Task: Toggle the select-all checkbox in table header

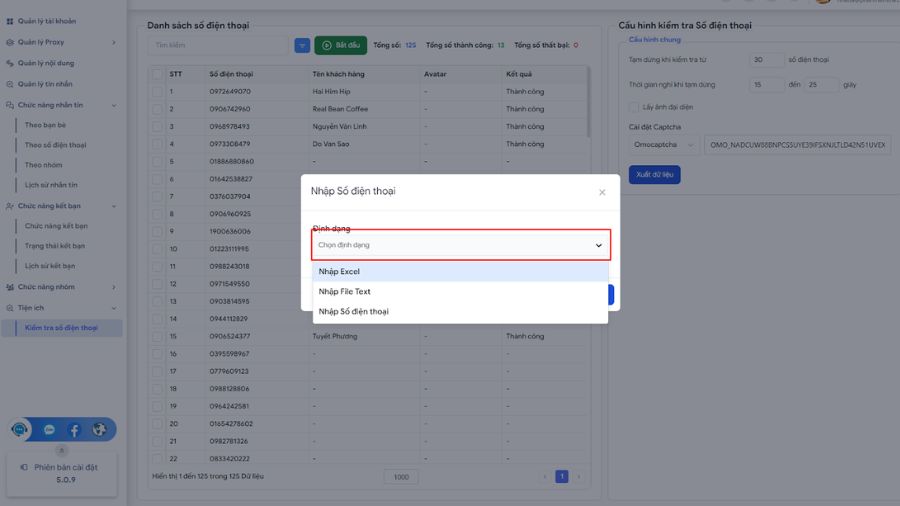Action: 157,74
